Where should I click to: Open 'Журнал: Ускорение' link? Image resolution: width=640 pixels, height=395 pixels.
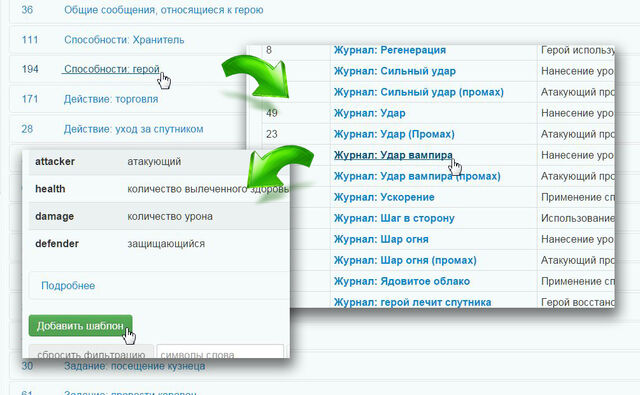pyautogui.click(x=384, y=198)
